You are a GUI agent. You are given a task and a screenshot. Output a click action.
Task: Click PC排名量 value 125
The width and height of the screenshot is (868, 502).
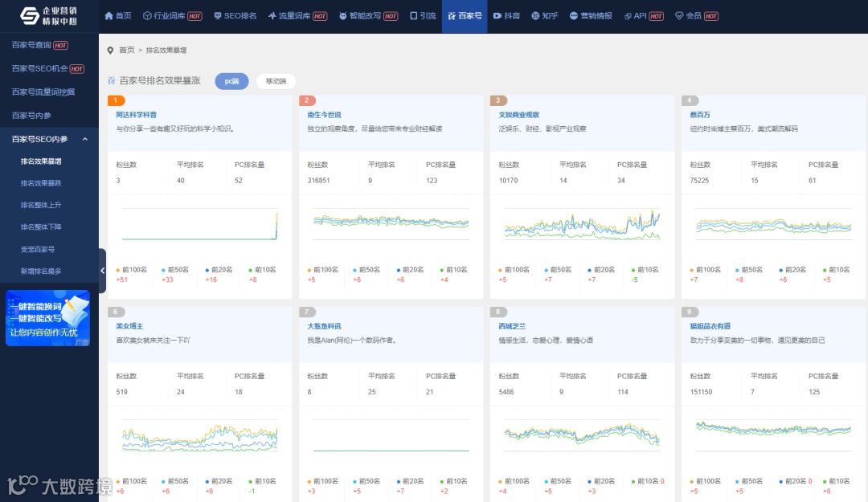pos(813,392)
